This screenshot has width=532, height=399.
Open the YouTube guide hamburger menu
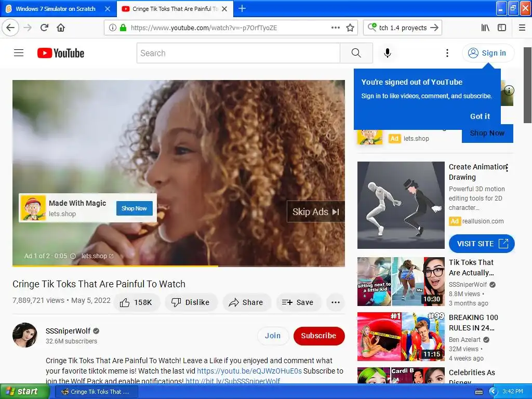point(19,53)
